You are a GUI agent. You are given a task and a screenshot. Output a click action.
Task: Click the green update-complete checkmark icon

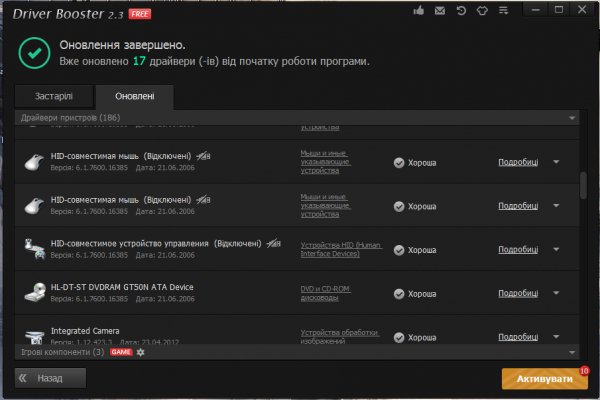[x=34, y=53]
